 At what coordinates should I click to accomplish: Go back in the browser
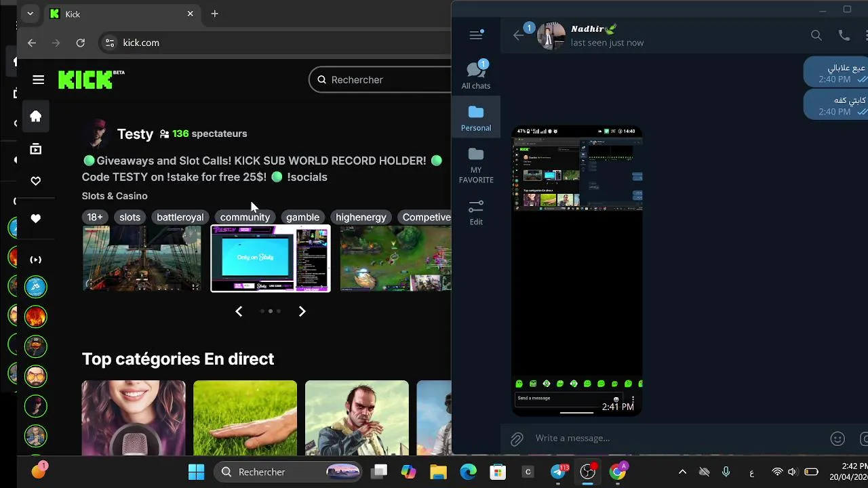click(32, 43)
